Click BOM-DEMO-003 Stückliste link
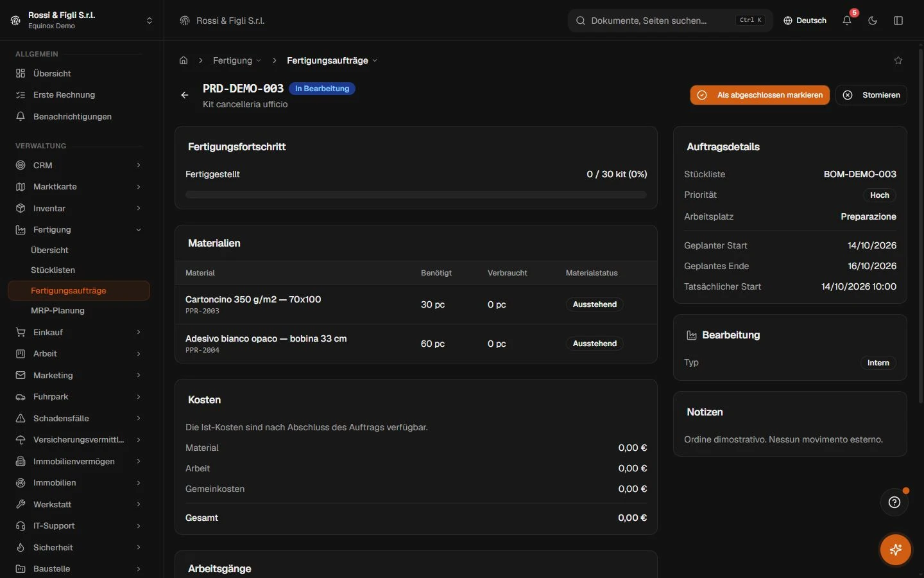This screenshot has height=578, width=924. point(860,174)
